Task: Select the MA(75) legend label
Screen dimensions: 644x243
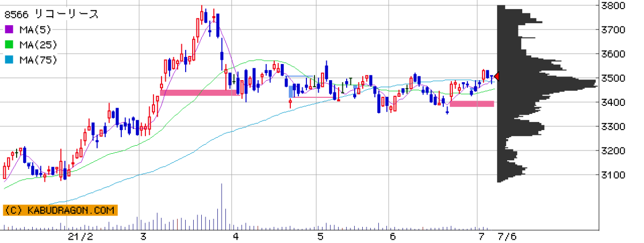Action: point(38,59)
